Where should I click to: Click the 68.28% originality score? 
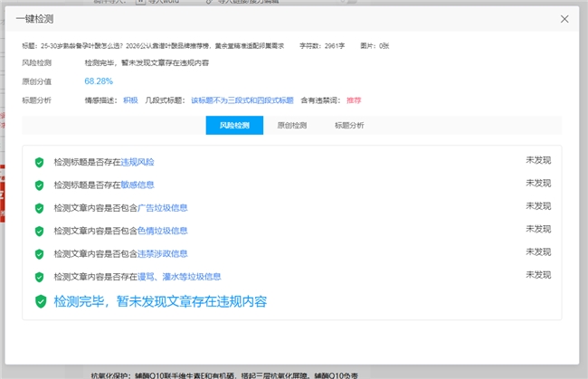(x=99, y=81)
